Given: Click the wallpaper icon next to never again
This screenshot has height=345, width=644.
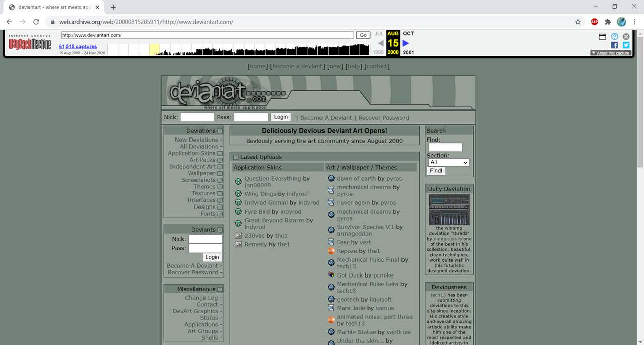Looking at the screenshot, I should tap(331, 202).
